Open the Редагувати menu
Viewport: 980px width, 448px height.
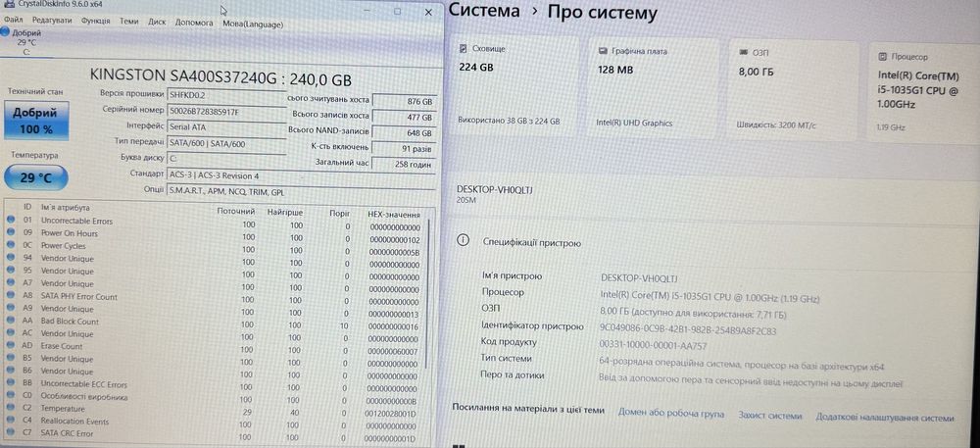[52, 21]
